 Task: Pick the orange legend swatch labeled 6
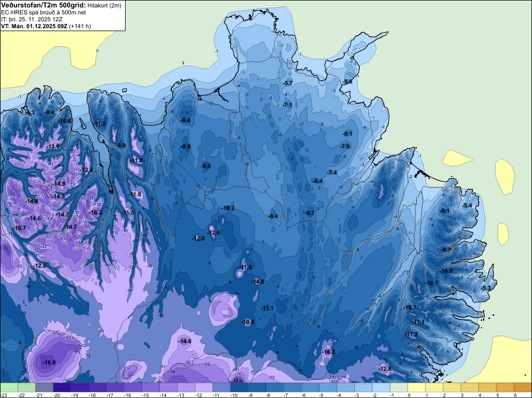tap(522, 387)
